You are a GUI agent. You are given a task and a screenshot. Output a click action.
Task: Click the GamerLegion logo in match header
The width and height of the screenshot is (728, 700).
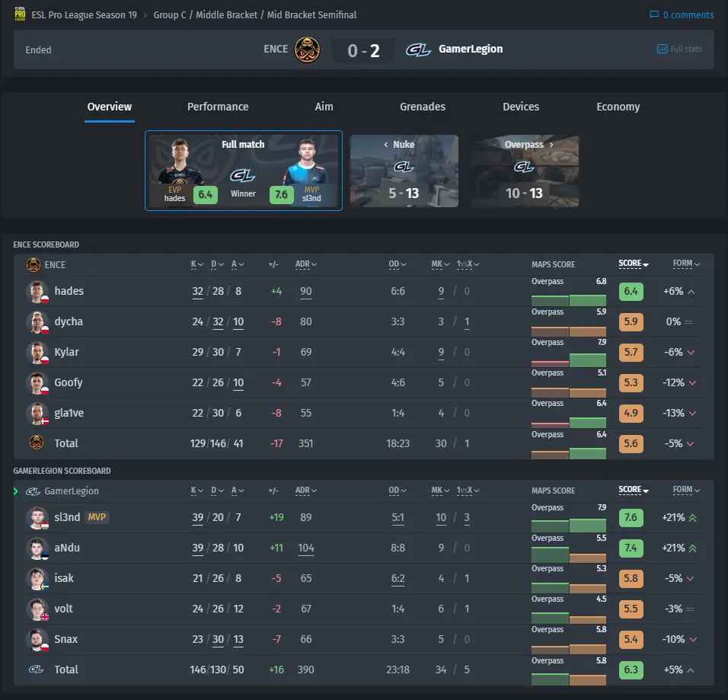pyautogui.click(x=418, y=50)
